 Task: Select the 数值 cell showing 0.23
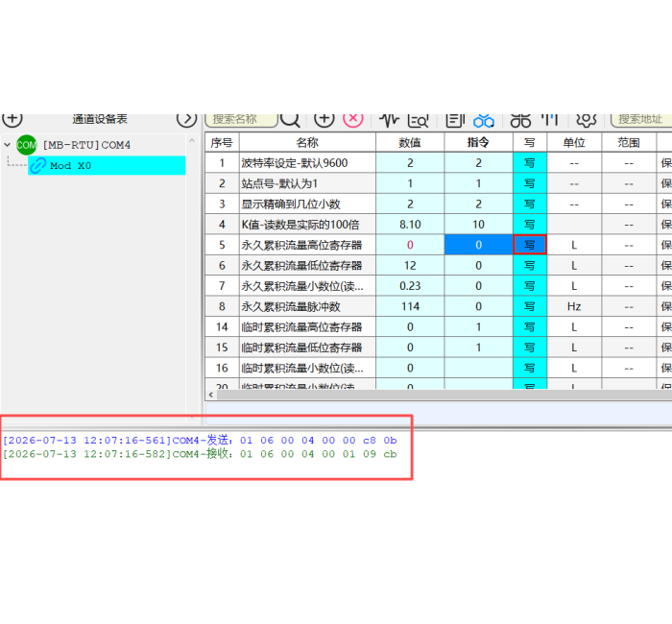point(410,286)
